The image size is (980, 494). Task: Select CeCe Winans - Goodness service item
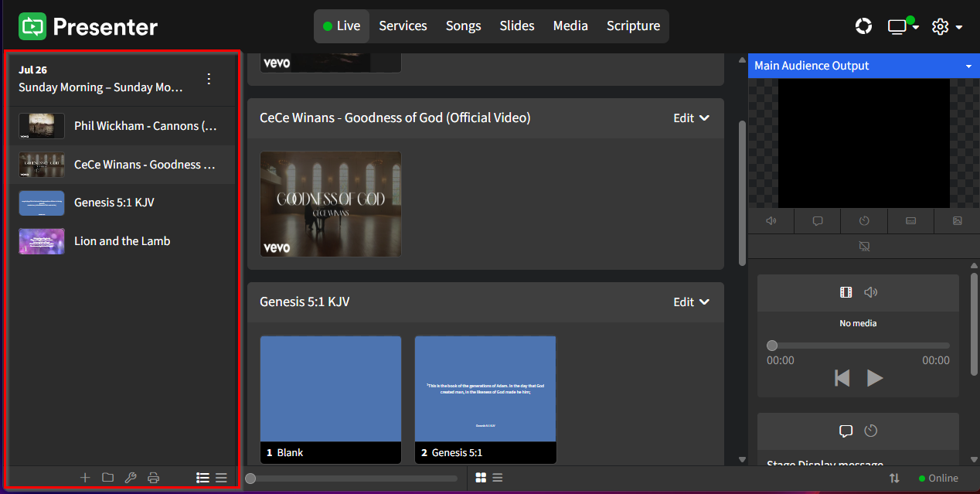point(122,165)
